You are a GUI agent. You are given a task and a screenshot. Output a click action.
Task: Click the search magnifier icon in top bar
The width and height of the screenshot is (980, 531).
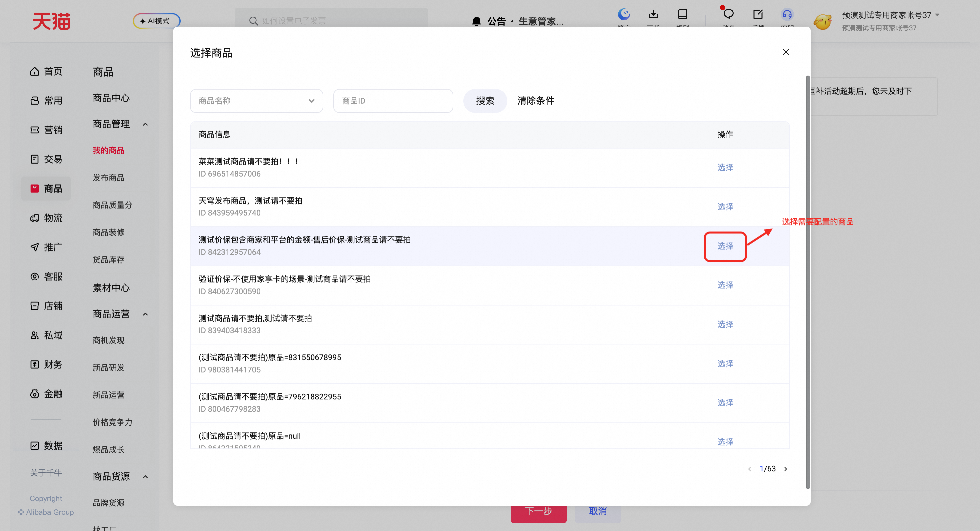tap(253, 21)
